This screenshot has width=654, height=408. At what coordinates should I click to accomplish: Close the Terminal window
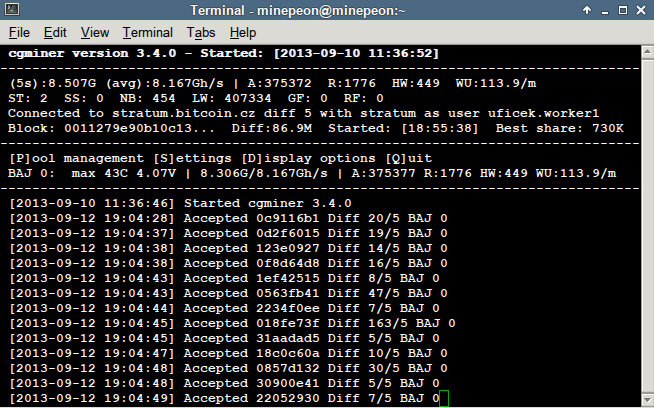(x=641, y=11)
